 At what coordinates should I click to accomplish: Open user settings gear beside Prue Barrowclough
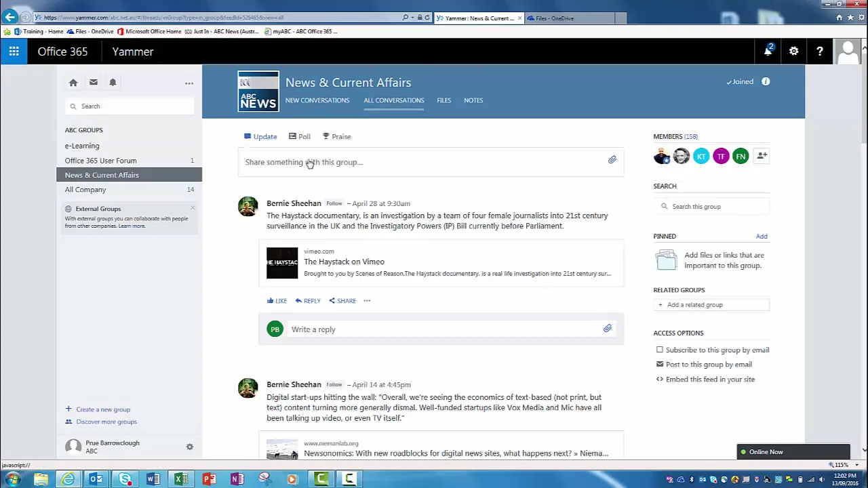190,447
